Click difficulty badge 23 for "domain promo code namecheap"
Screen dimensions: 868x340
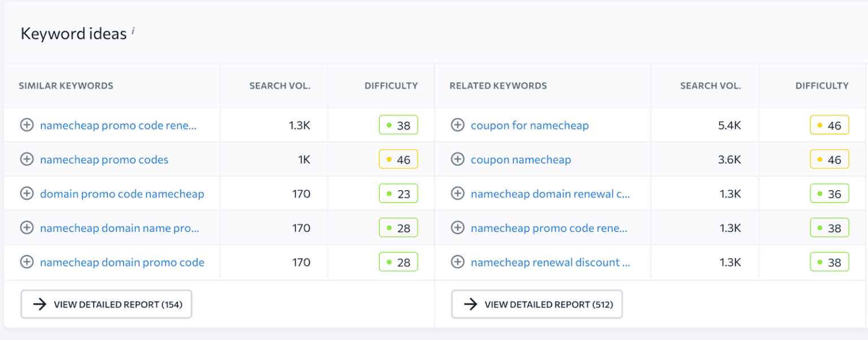pos(398,194)
